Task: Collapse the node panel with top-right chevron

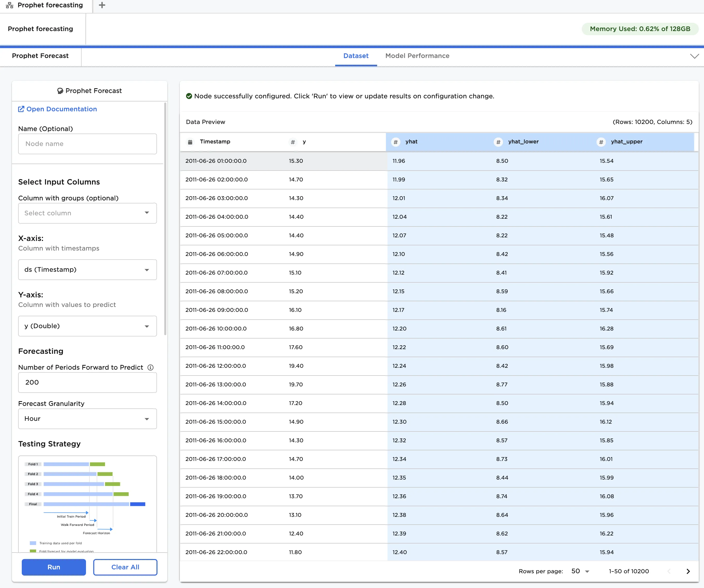Action: pos(694,56)
